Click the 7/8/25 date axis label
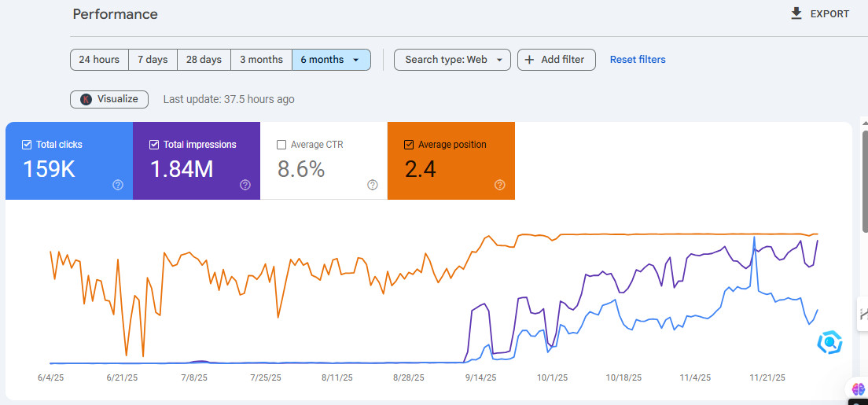868x405 pixels. pyautogui.click(x=194, y=377)
